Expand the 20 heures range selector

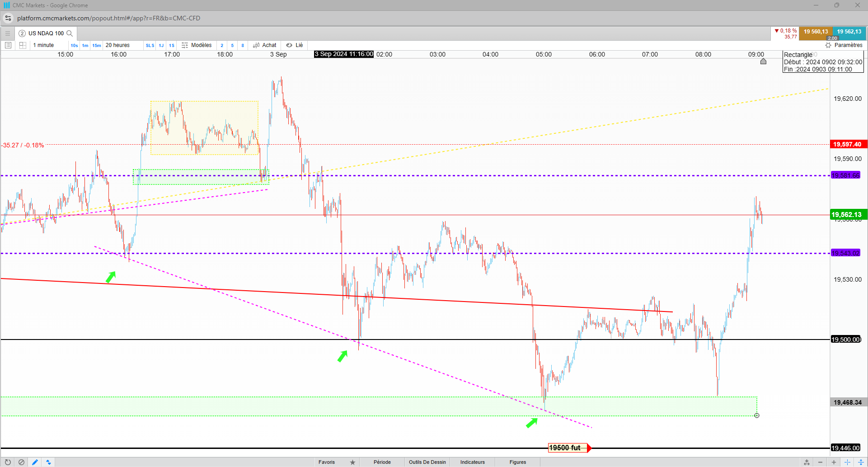click(x=117, y=45)
